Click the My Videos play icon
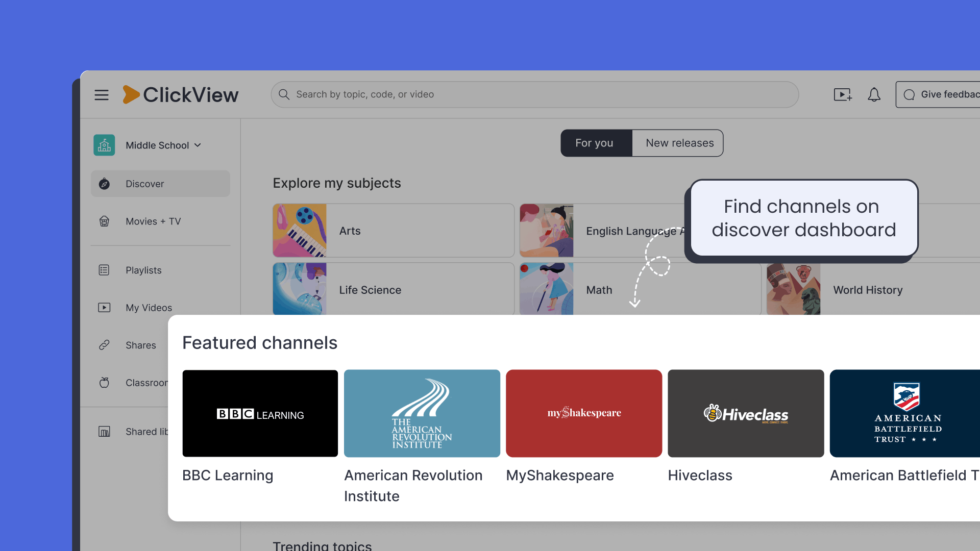This screenshot has height=551, width=980. point(104,308)
